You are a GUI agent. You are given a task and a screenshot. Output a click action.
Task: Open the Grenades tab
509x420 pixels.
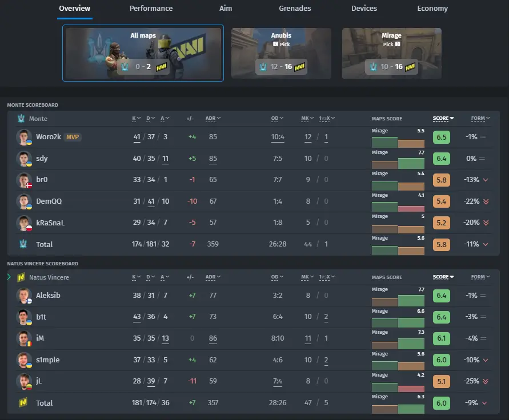295,9
